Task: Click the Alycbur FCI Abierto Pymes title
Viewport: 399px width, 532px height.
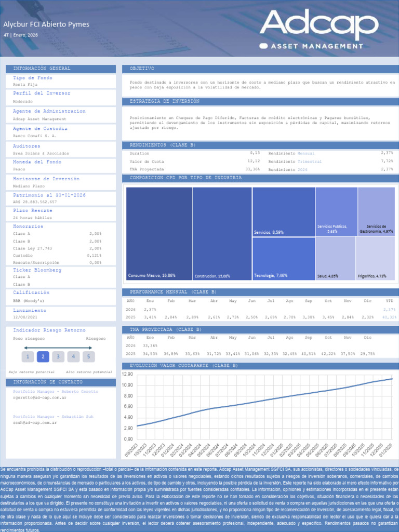Action: point(46,24)
